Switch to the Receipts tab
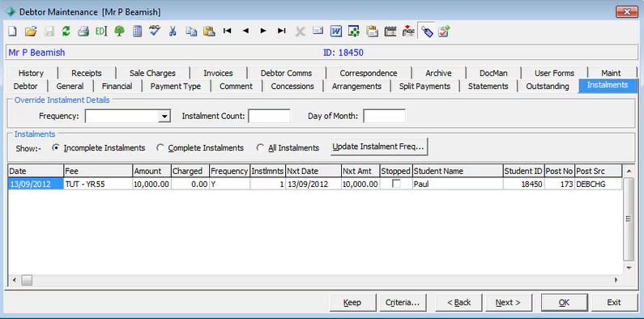 point(86,73)
